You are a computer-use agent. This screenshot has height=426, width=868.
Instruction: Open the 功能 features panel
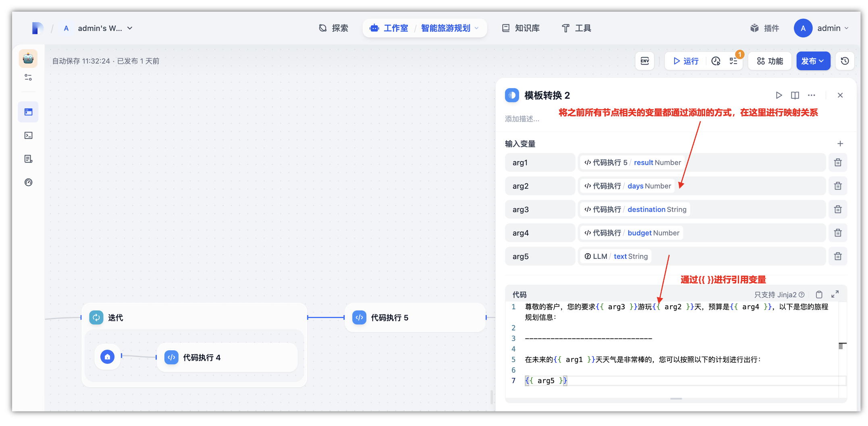(770, 61)
